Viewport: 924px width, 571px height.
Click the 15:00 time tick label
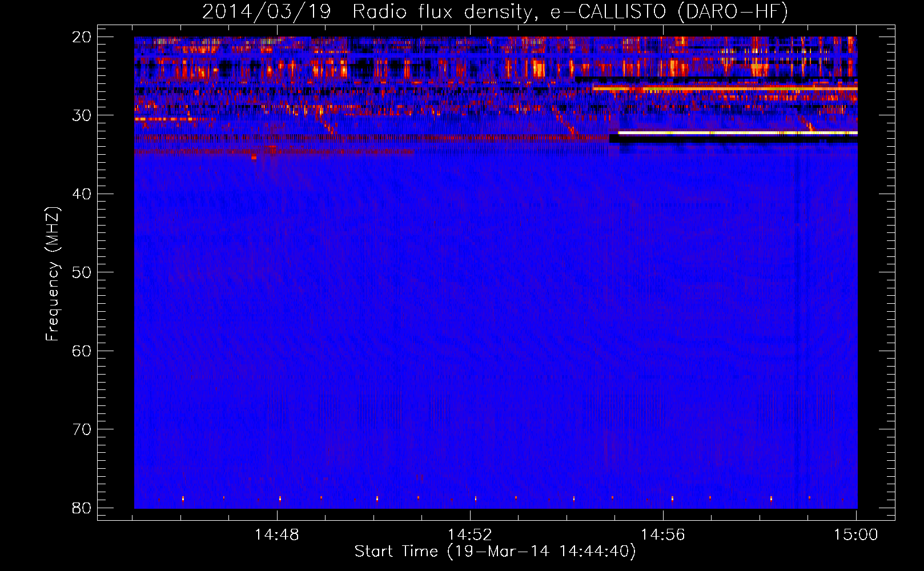855,535
